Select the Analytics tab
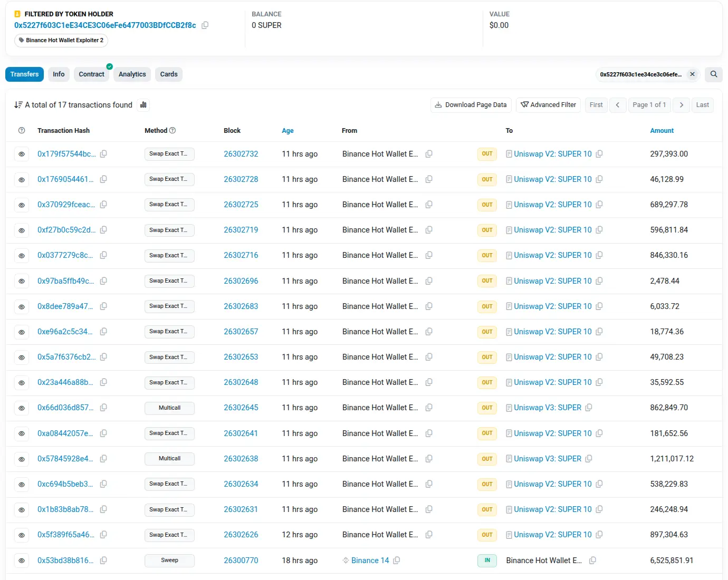 (x=132, y=74)
